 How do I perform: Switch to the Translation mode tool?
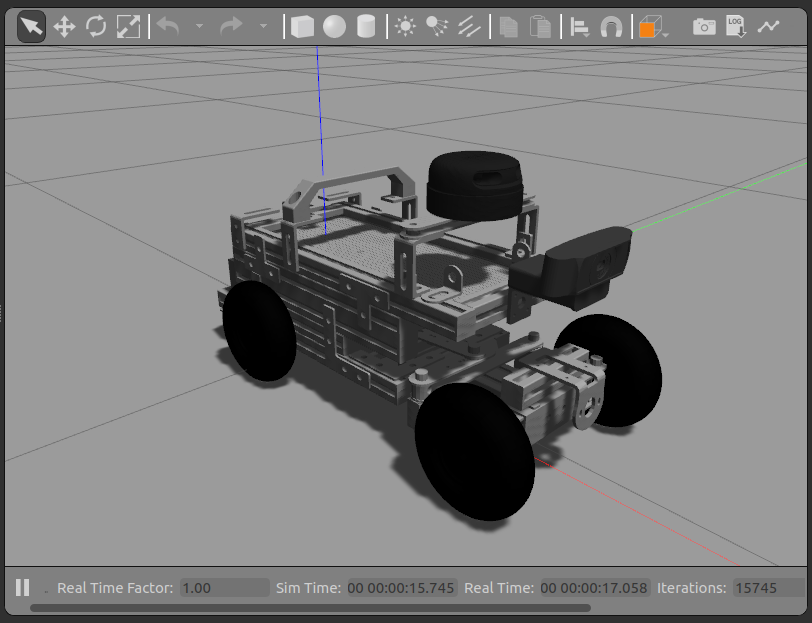(64, 26)
